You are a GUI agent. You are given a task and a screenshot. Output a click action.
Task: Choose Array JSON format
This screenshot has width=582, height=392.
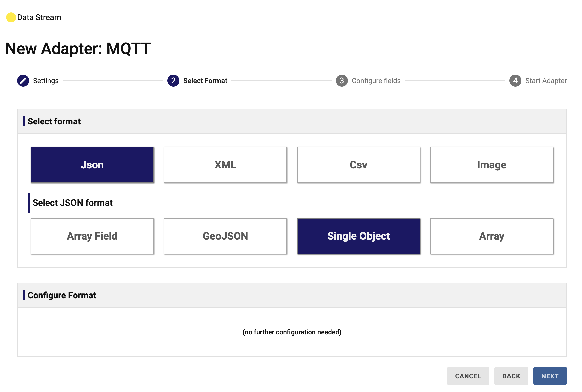[x=492, y=236]
